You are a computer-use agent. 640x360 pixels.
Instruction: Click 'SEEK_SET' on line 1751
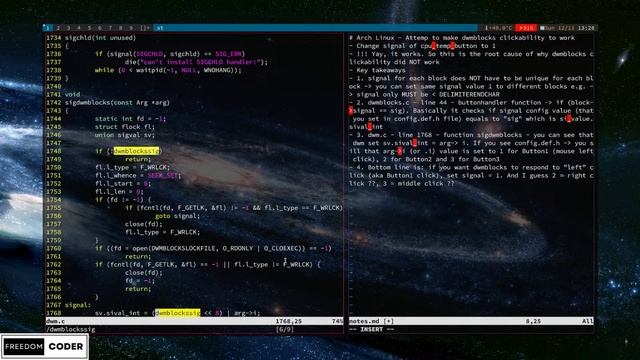point(162,176)
